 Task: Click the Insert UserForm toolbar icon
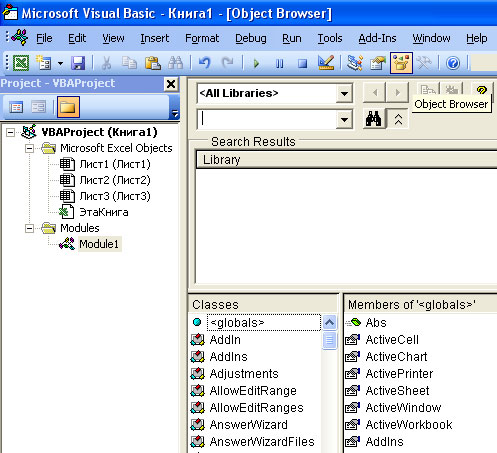click(x=43, y=63)
